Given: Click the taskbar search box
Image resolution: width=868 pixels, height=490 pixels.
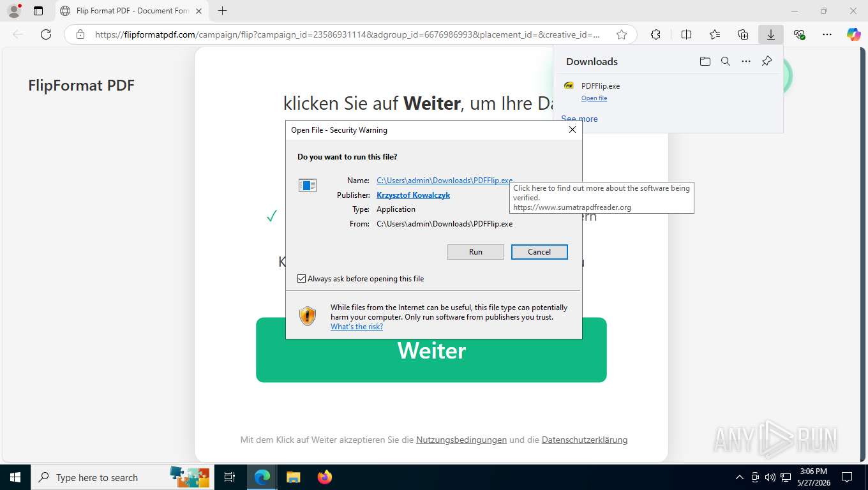Looking at the screenshot, I should [x=122, y=477].
